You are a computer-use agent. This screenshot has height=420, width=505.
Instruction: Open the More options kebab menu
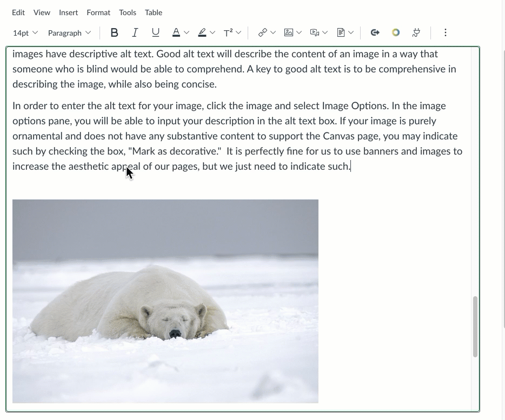[x=445, y=32]
